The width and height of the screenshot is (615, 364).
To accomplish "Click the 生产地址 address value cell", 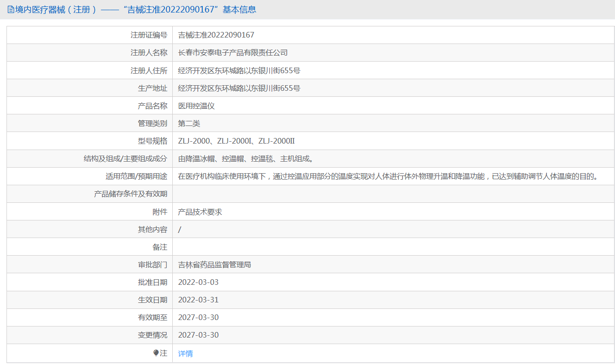I will [393, 88].
